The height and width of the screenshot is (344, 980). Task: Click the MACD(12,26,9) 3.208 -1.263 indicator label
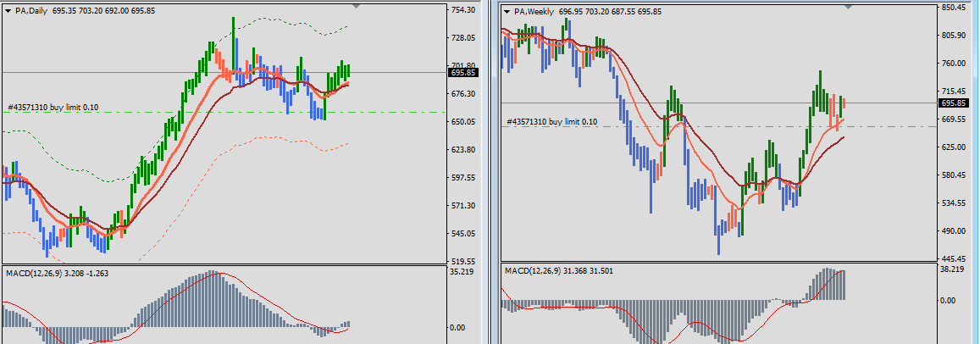pyautogui.click(x=57, y=273)
